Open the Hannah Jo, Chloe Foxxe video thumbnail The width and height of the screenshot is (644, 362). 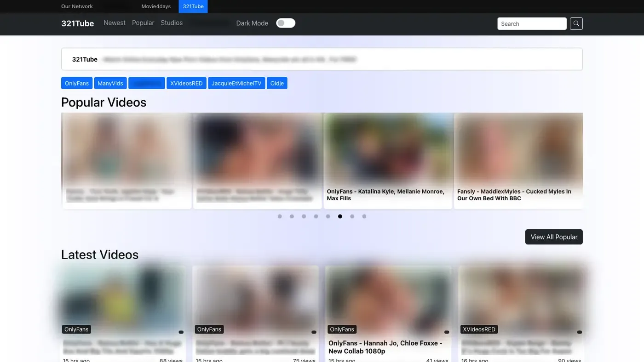388,300
